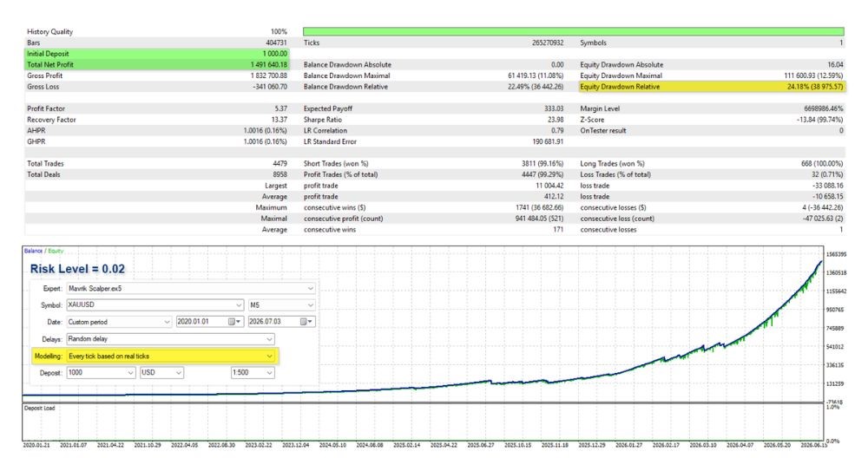Open the 1:500 leverage dropdown
The height and width of the screenshot is (458, 868).
click(x=253, y=373)
